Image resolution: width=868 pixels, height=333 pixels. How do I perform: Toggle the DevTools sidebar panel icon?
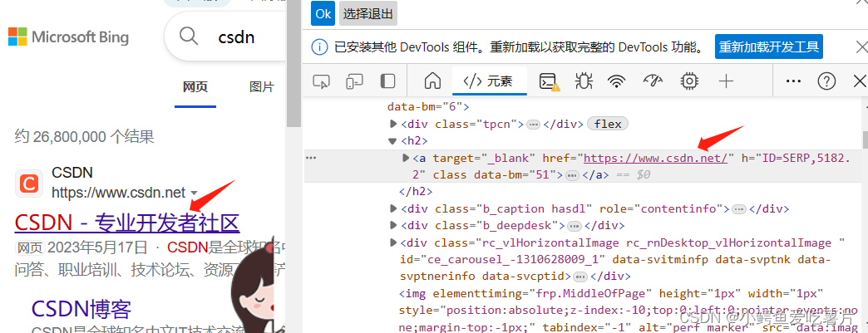point(387,82)
